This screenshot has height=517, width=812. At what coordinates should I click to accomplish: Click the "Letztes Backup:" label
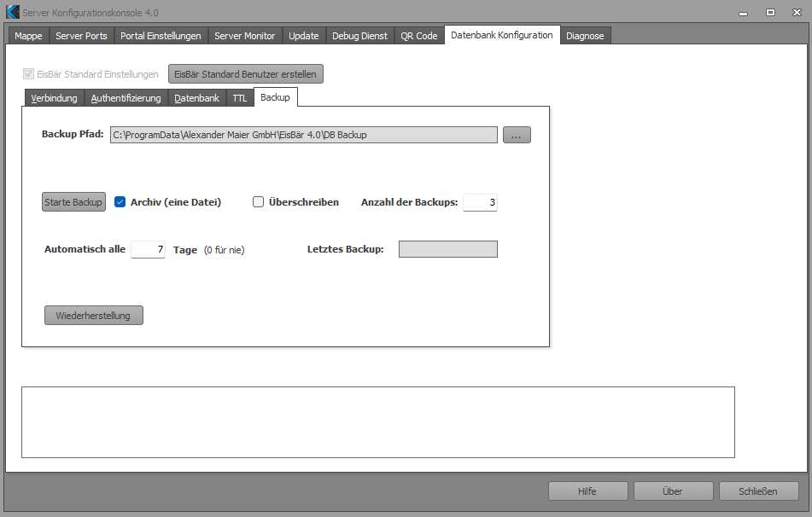click(346, 249)
